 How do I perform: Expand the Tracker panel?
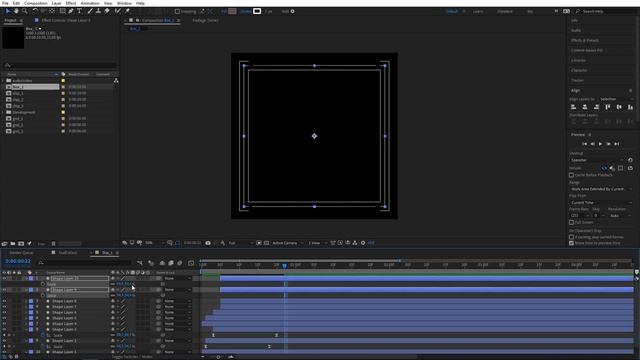pyautogui.click(x=577, y=80)
